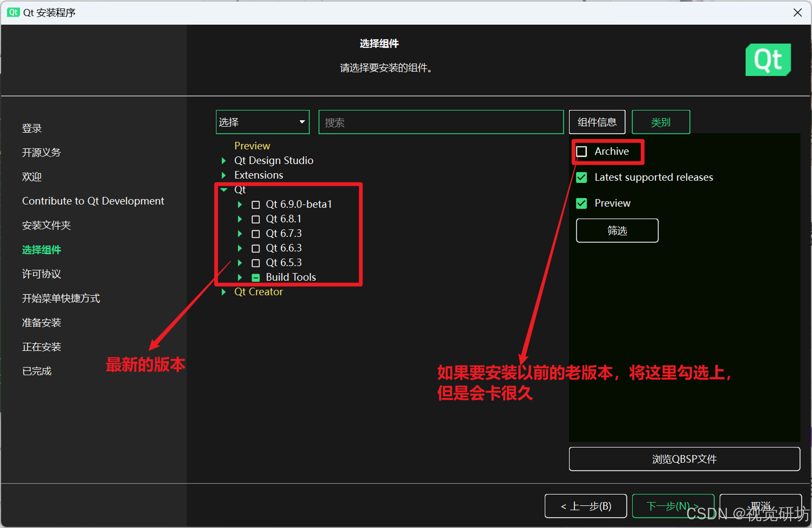This screenshot has width=812, height=528.
Task: Switch to the 类别 tab
Action: (x=660, y=122)
